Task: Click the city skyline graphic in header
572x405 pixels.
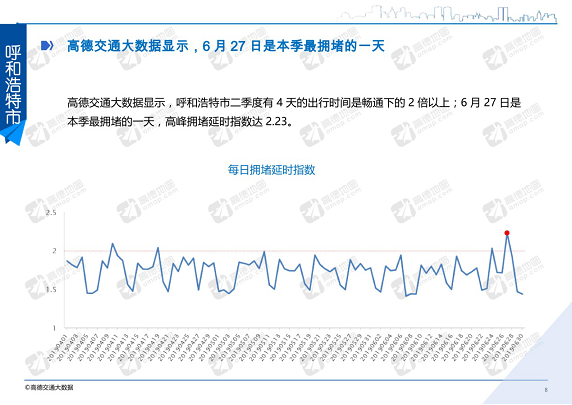Action: (x=447, y=14)
